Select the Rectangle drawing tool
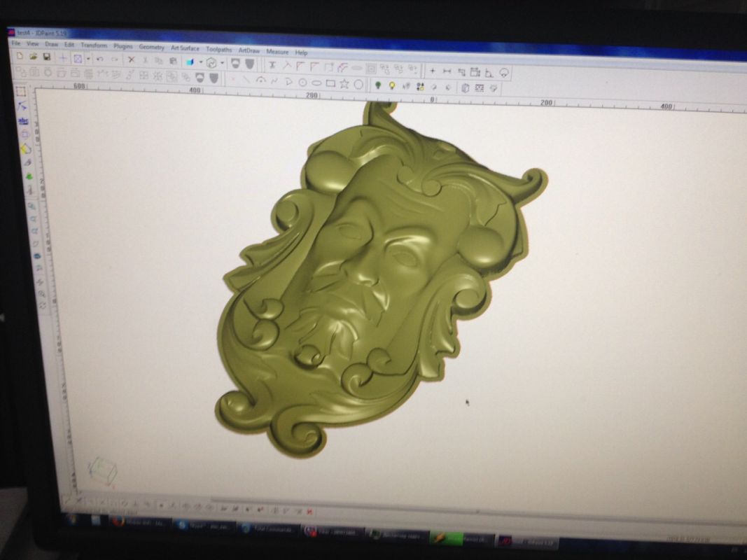This screenshot has height=560, width=747. click(x=330, y=83)
